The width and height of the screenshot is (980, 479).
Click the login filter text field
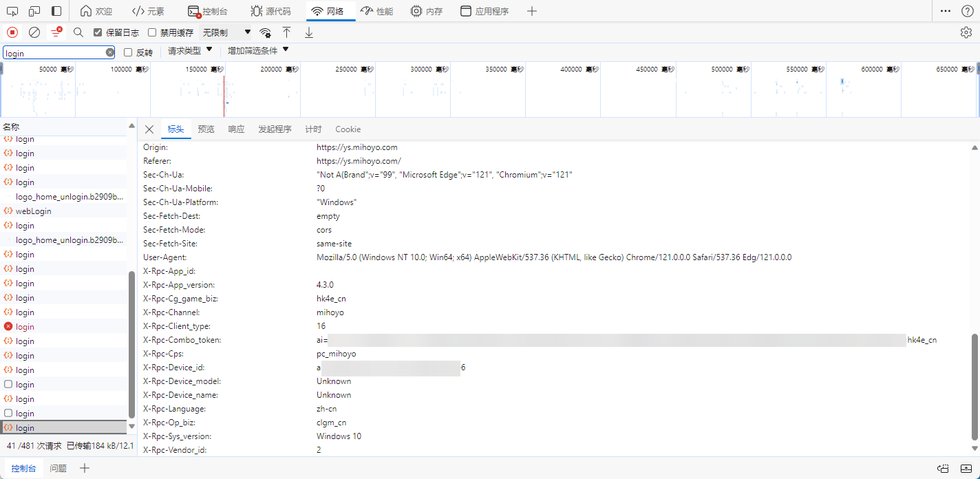(54, 52)
